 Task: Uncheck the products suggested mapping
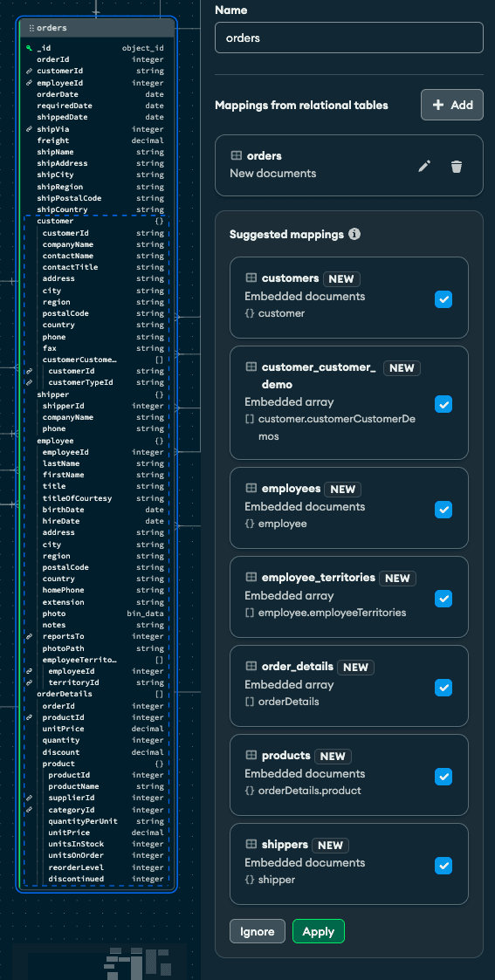click(443, 777)
